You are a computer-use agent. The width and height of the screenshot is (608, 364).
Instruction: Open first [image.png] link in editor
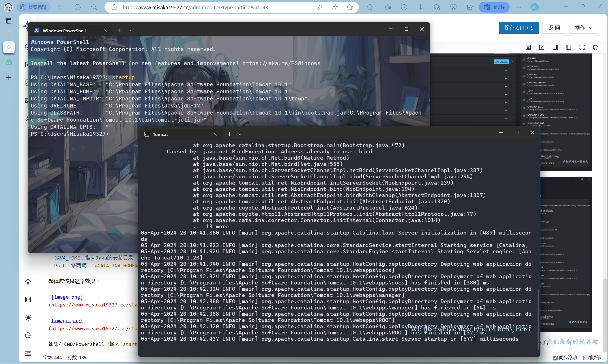point(67,297)
